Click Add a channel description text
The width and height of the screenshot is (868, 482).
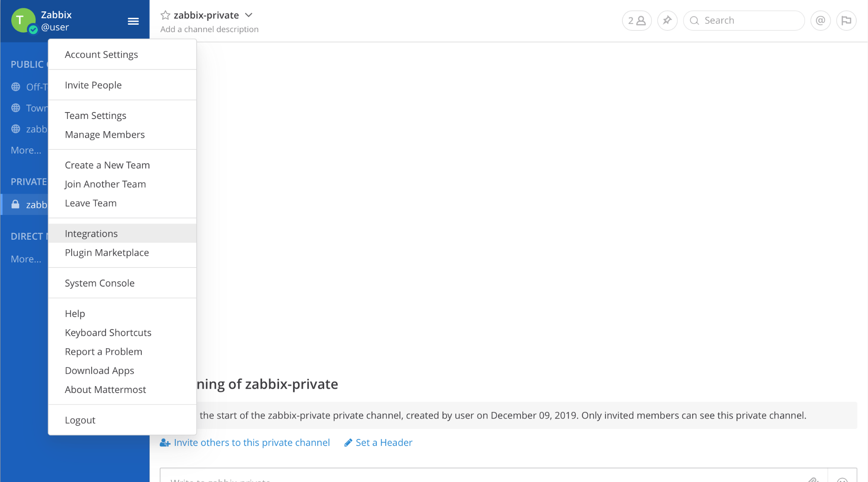pyautogui.click(x=209, y=29)
